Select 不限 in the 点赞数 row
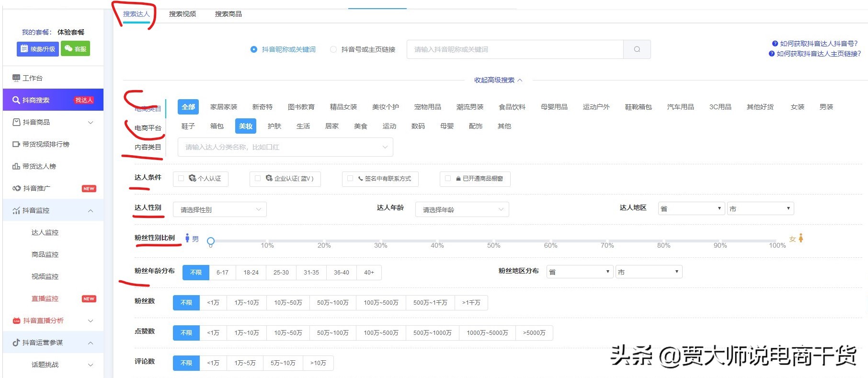 (186, 332)
